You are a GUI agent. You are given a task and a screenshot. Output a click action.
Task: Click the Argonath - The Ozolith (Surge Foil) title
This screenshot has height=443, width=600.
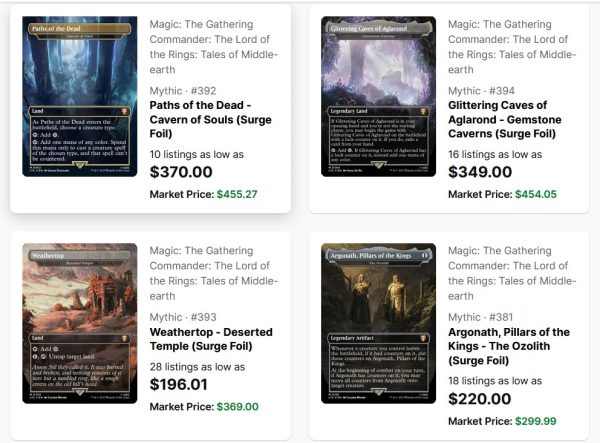(509, 346)
